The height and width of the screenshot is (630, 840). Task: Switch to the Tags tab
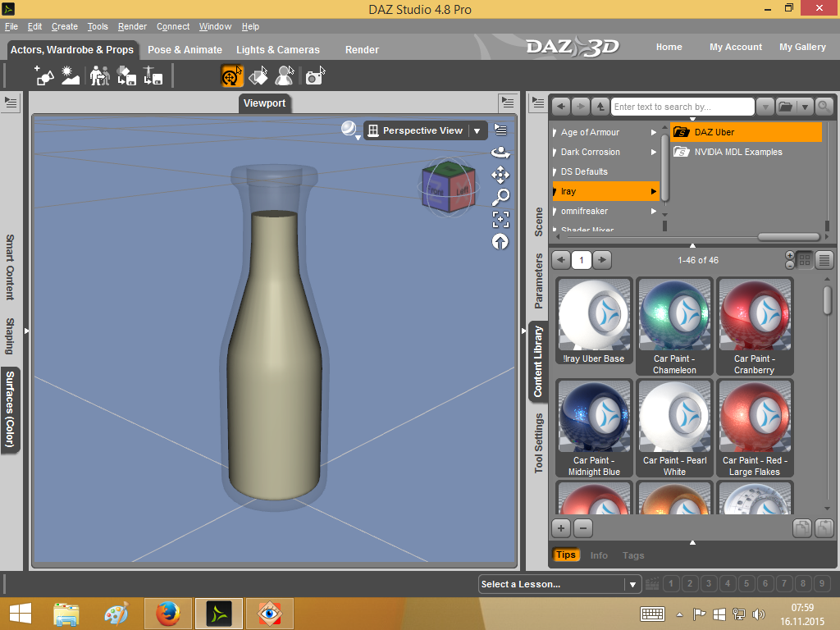(633, 555)
